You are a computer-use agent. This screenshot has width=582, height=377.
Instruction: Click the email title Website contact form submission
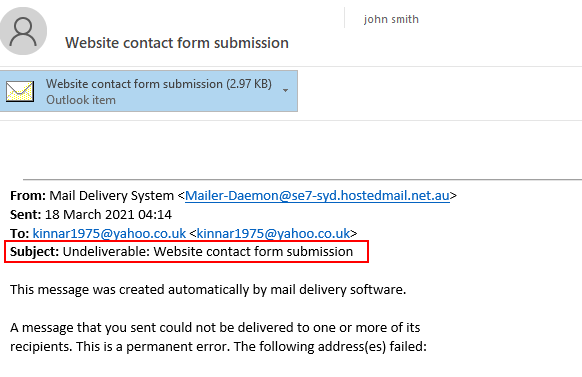coord(177,43)
